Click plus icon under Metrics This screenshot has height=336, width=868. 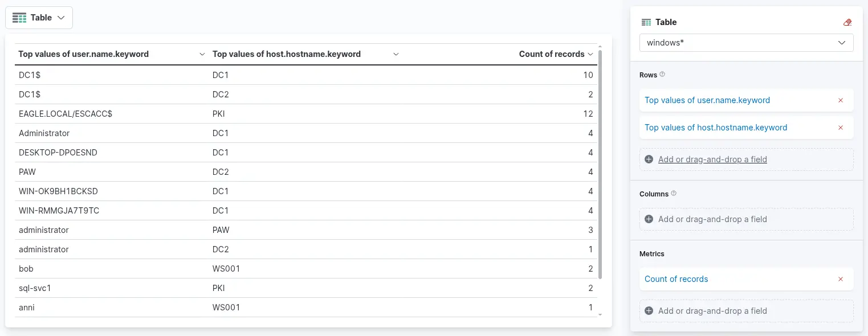click(x=649, y=311)
